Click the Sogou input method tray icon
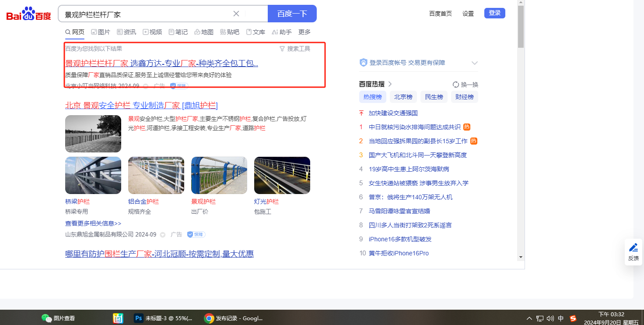Image resolution: width=644 pixels, height=325 pixels. (573, 318)
